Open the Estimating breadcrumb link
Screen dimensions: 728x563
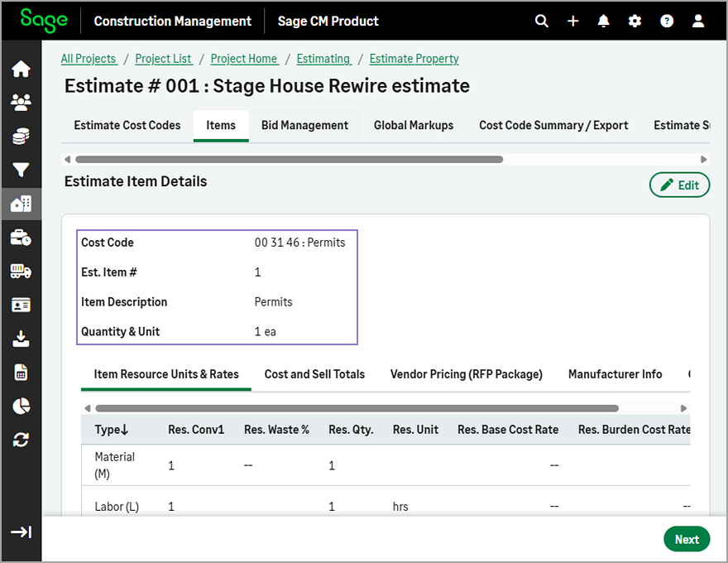(323, 59)
